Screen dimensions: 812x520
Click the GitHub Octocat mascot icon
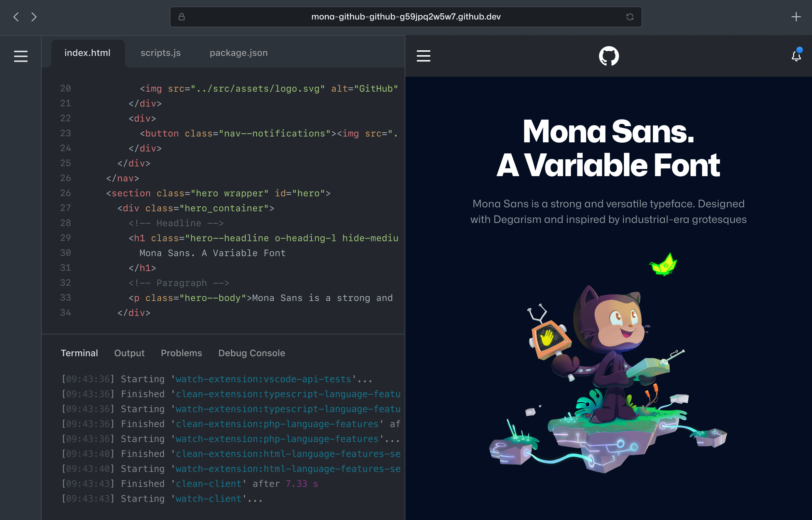point(609,56)
